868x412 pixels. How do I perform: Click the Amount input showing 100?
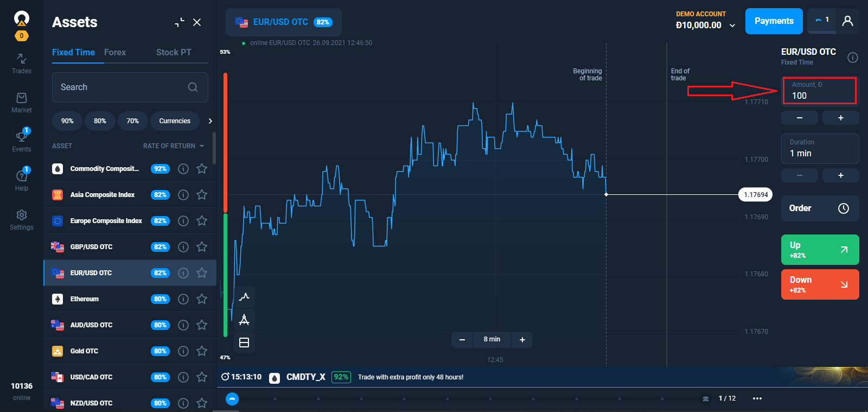819,91
